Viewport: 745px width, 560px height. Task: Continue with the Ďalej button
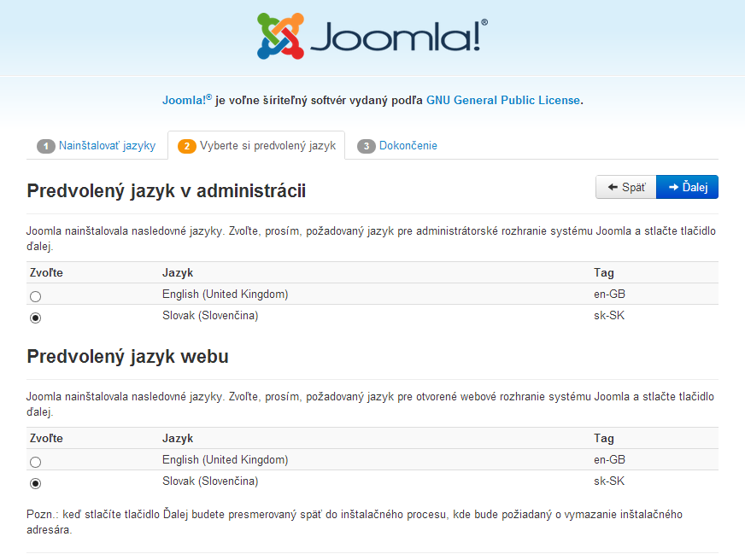688,187
